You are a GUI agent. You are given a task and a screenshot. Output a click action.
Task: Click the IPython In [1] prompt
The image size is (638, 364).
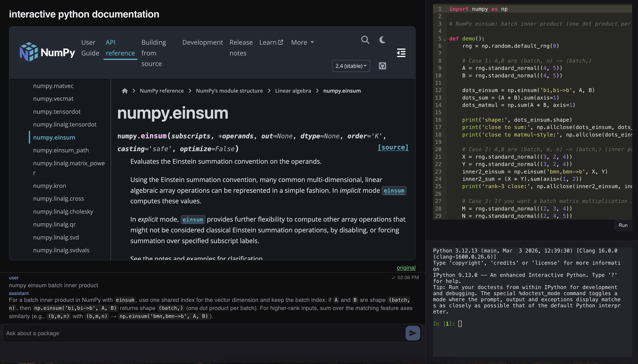[444, 324]
